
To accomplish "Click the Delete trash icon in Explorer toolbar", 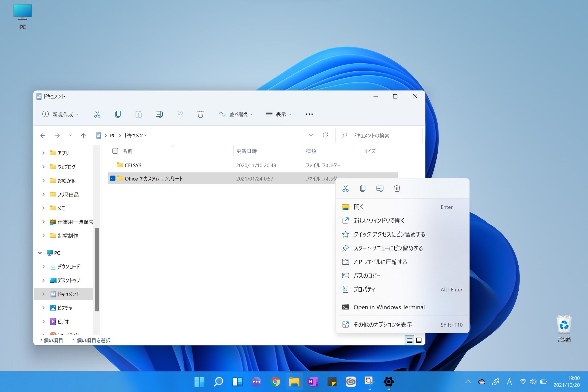I will click(x=200, y=114).
